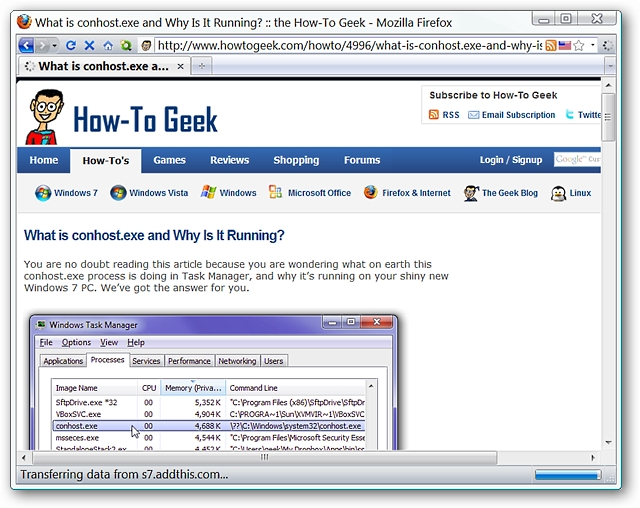
Task: Open the address bar history dropdown
Action: 593,45
